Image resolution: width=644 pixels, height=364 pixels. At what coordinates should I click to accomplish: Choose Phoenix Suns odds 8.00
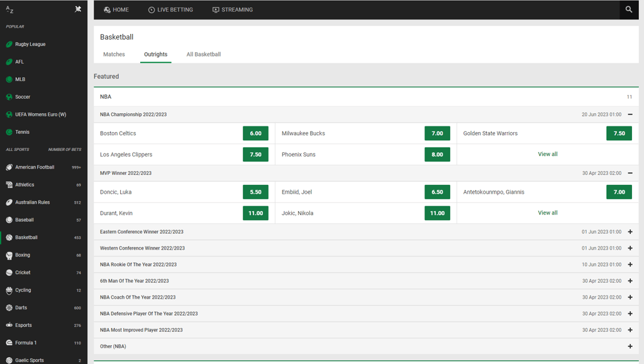pos(437,155)
